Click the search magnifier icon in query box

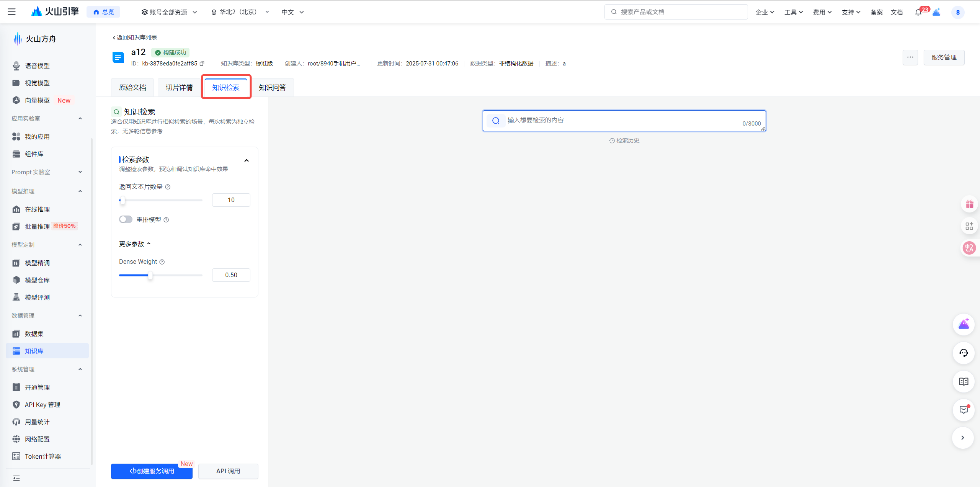(496, 121)
